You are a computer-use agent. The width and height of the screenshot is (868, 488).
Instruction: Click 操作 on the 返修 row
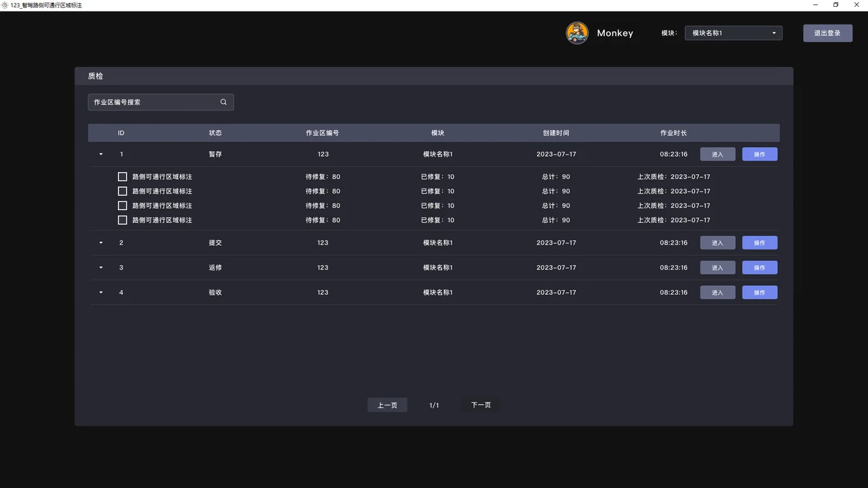click(759, 268)
